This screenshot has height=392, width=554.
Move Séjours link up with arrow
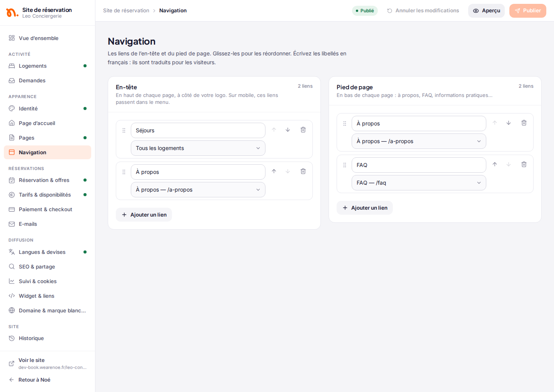coord(274,130)
